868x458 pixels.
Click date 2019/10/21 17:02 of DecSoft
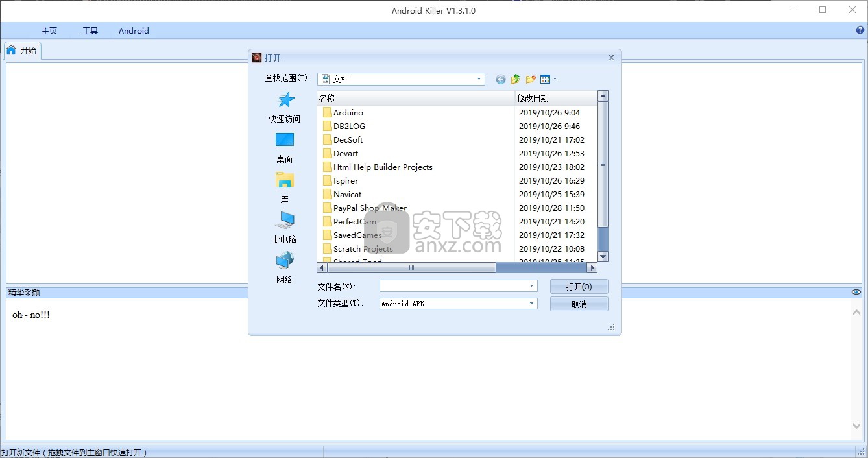tap(551, 139)
